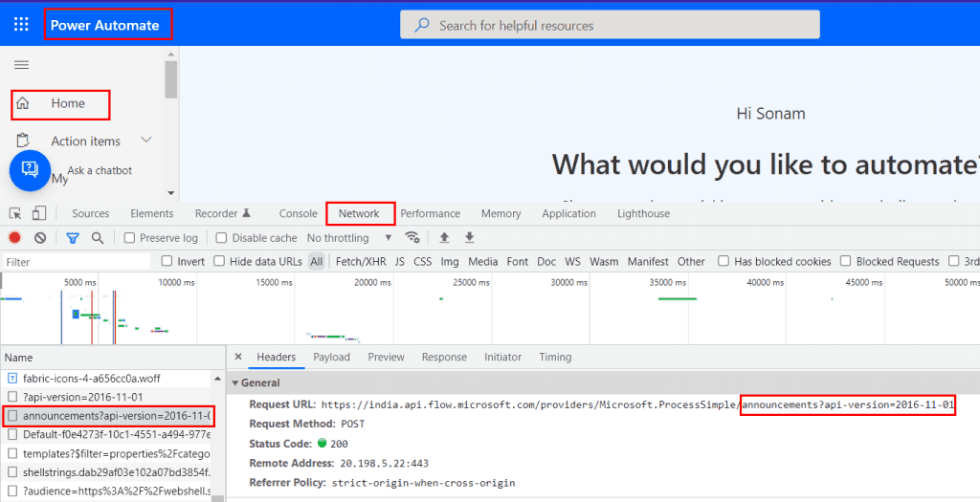Stop recording network log

click(15, 237)
